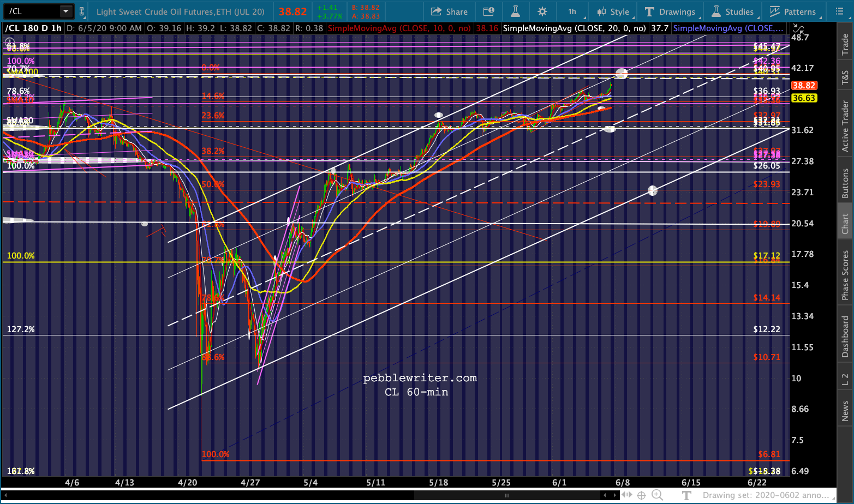Click the flask OnDemand icon
Viewport: 854px width, 504px height.
(x=515, y=11)
